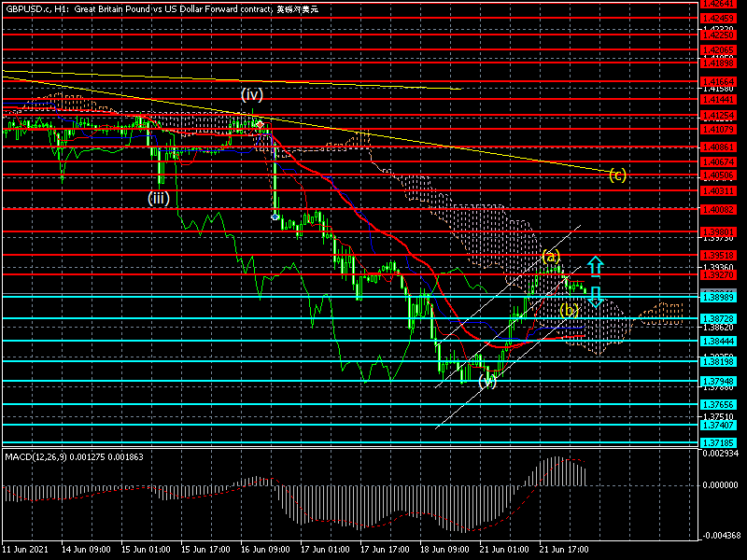Viewport: 747px width, 560px height.
Task: Click the 1.38198 cyan price label
Action: click(718, 362)
